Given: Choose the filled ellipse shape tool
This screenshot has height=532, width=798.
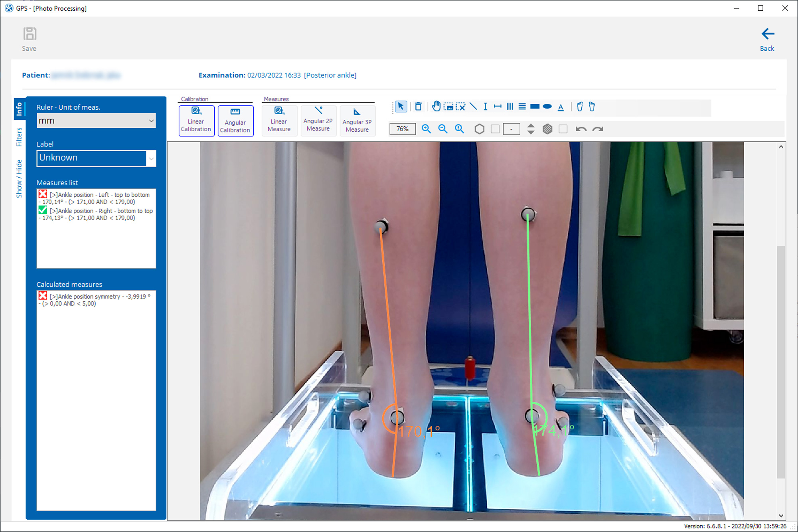Looking at the screenshot, I should click(547, 107).
